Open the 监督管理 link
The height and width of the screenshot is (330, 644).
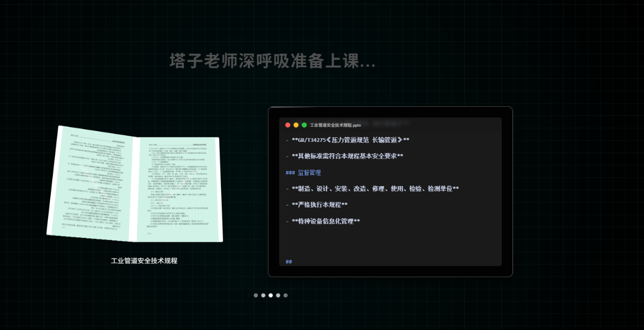point(309,172)
